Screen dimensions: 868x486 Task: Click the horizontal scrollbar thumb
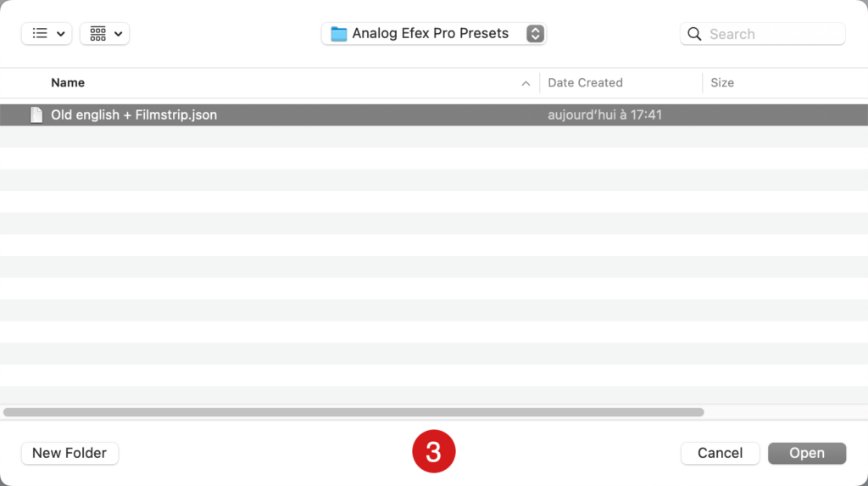tap(353, 412)
